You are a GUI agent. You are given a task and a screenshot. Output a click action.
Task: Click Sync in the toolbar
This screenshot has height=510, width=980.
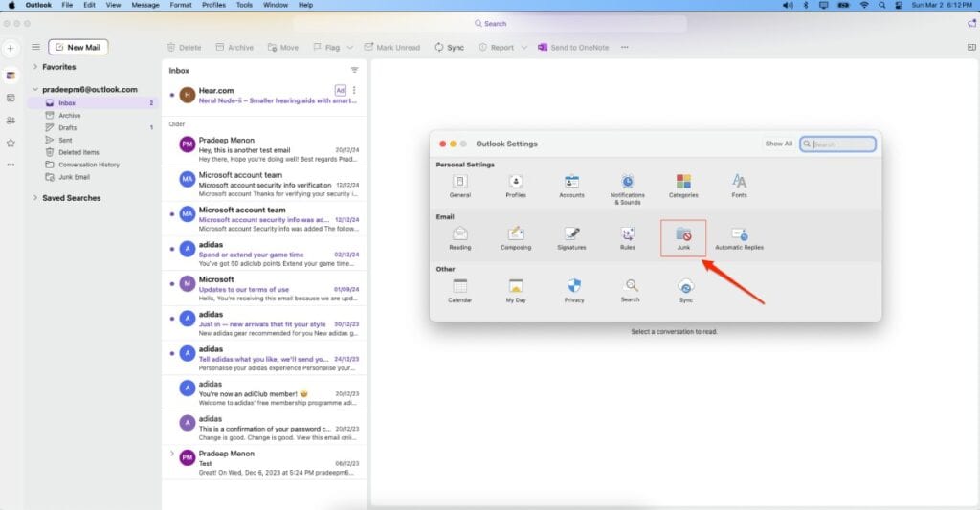tap(450, 48)
